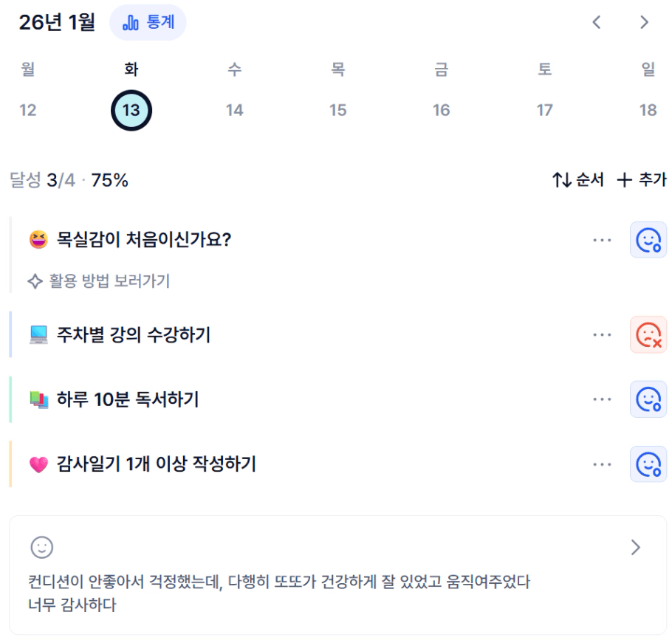Open more options for 감사일기 1개 이상 작성하기

(x=602, y=464)
